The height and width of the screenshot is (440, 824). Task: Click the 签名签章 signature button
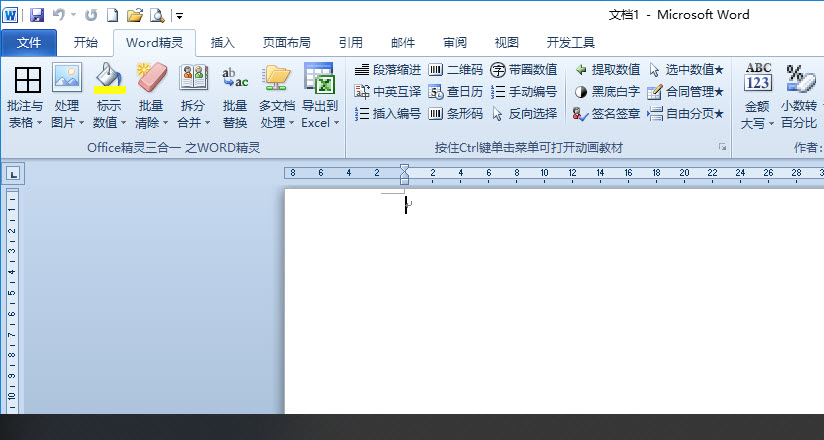click(x=607, y=114)
